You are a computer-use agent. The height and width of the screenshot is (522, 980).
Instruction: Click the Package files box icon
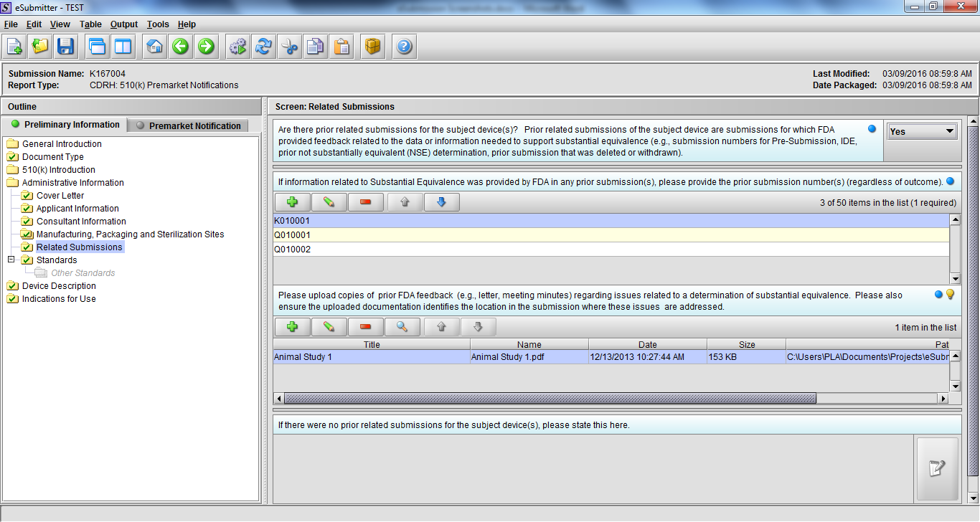372,47
